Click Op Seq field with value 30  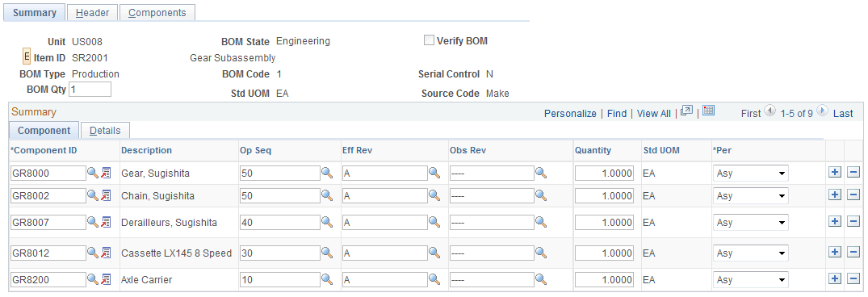click(x=280, y=253)
